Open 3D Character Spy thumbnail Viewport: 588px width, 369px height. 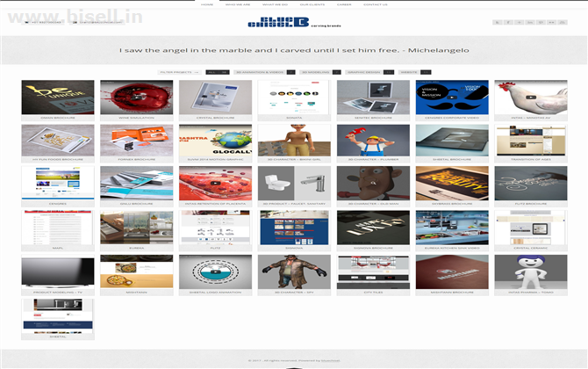[294, 271]
